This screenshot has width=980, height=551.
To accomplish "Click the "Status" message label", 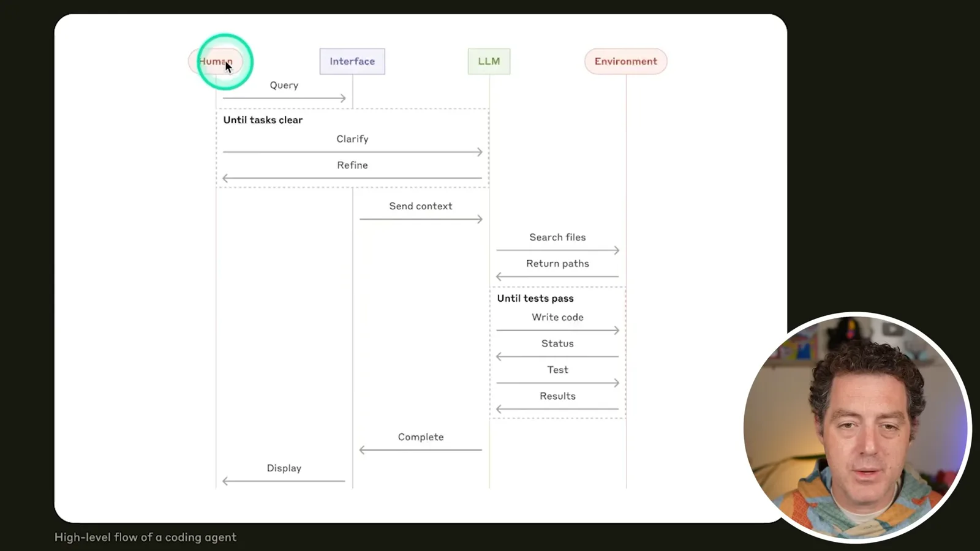I will [x=557, y=343].
